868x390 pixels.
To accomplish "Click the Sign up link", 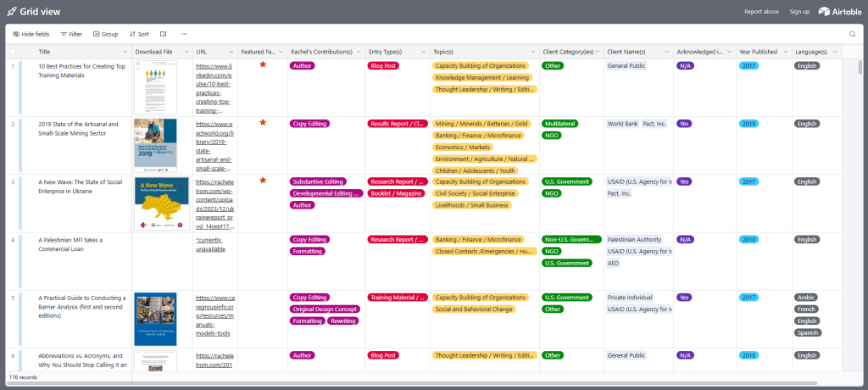I will coord(799,11).
